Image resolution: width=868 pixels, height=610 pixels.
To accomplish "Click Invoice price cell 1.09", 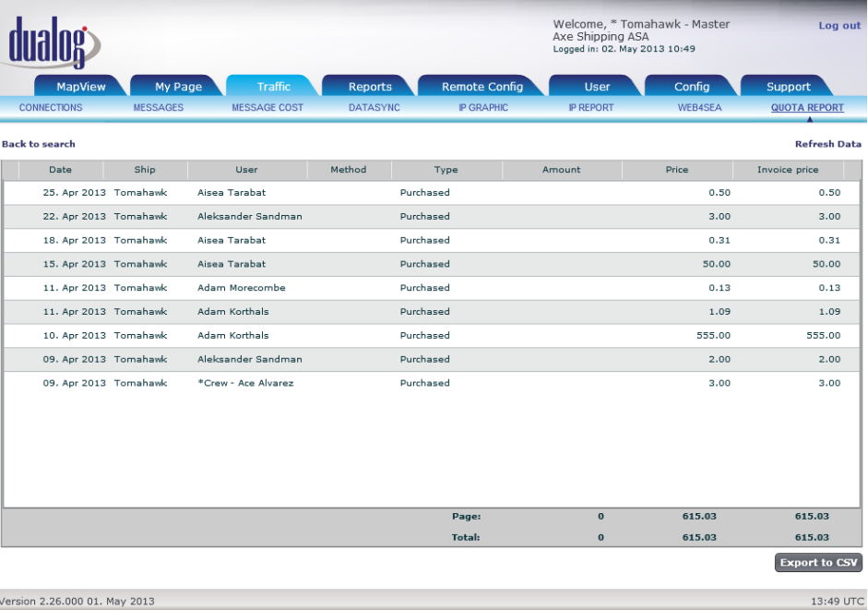I will click(x=830, y=312).
